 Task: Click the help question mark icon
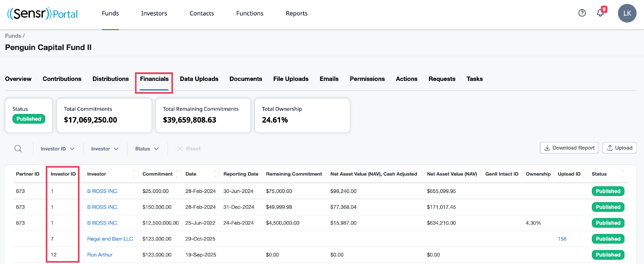point(582,13)
